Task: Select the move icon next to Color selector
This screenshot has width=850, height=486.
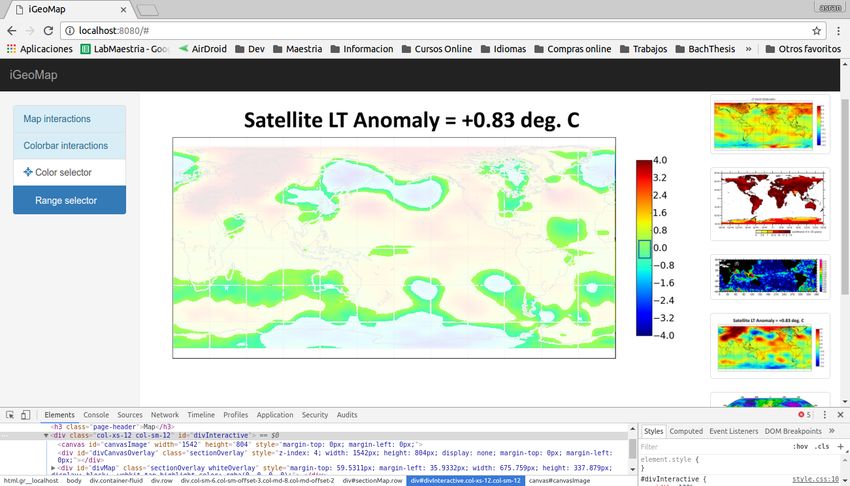Action: pyautogui.click(x=28, y=172)
